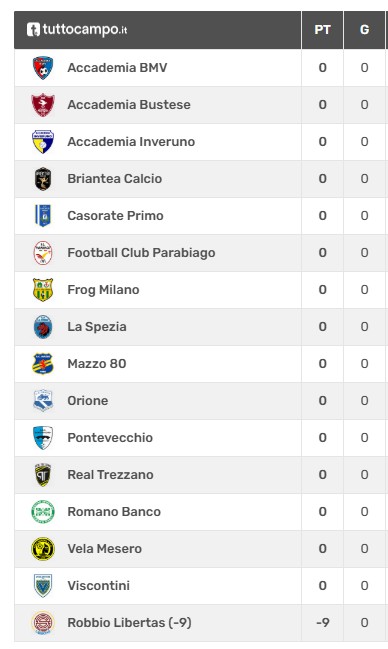Open the Orione team link
Screen dimensions: 388x649
[88, 401]
